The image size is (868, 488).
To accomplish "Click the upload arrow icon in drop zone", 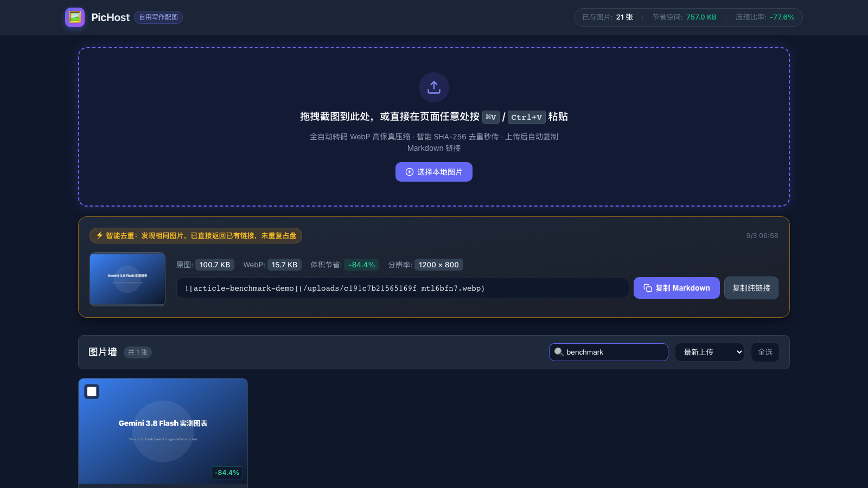I will point(434,87).
